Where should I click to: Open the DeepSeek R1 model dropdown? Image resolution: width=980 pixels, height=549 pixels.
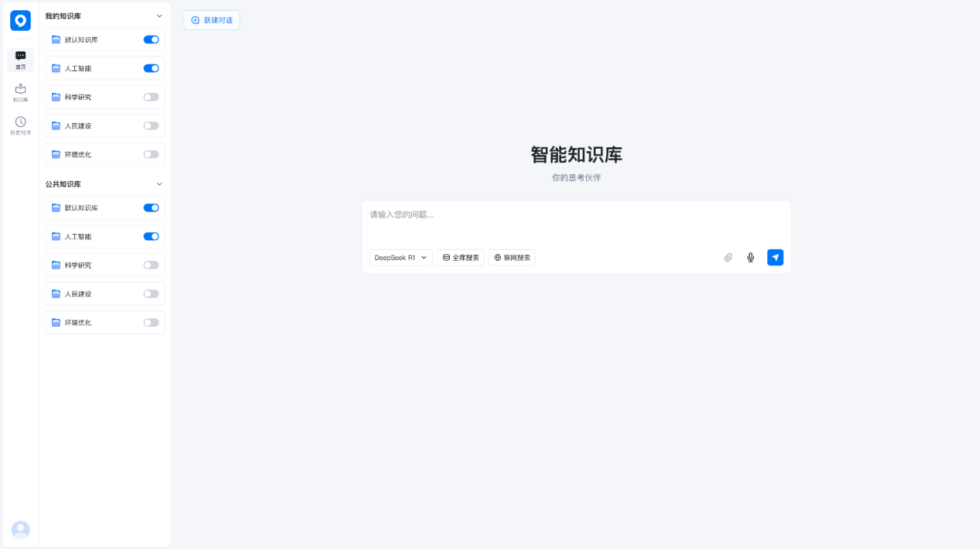pyautogui.click(x=401, y=258)
